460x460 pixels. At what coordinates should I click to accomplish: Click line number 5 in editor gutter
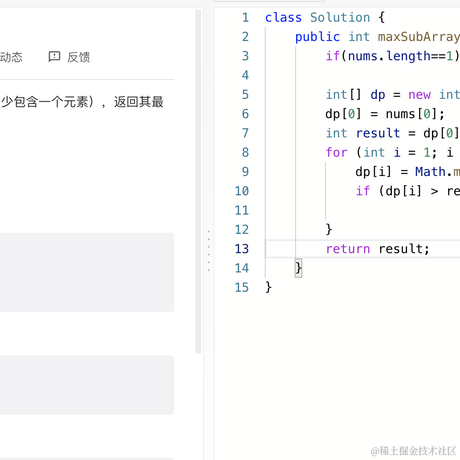(x=245, y=95)
